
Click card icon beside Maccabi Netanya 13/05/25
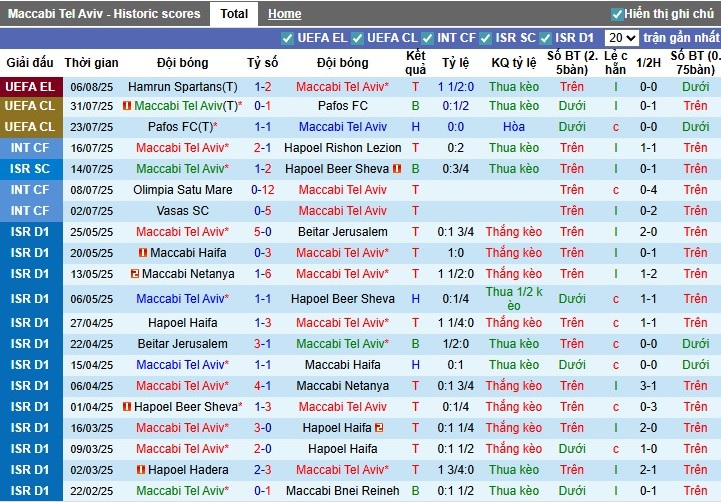135,274
